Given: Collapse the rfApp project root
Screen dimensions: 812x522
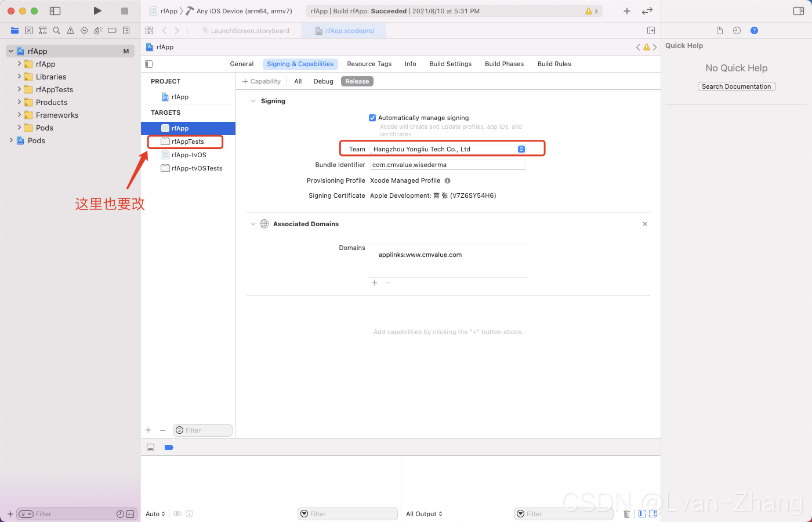Looking at the screenshot, I should pyautogui.click(x=10, y=51).
